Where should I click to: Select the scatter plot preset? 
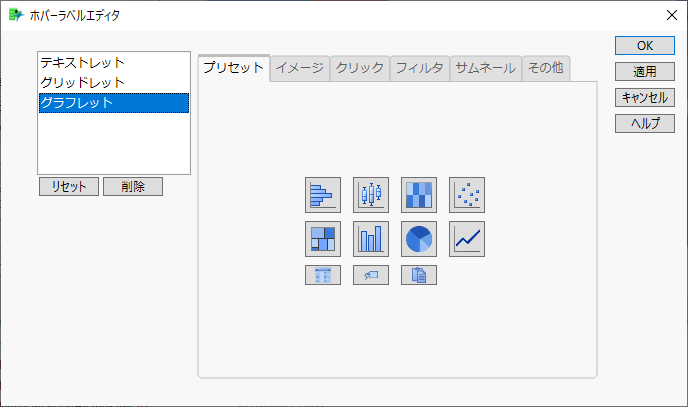coord(467,195)
